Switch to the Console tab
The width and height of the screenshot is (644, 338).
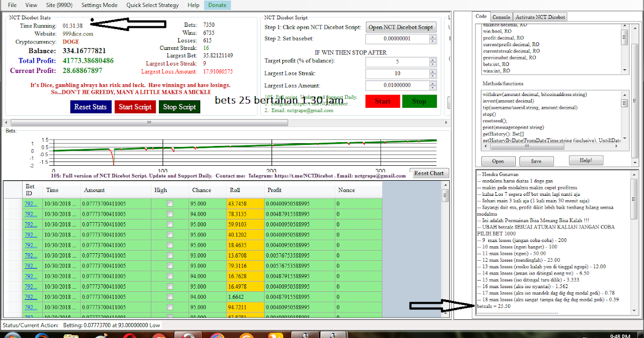(x=501, y=17)
